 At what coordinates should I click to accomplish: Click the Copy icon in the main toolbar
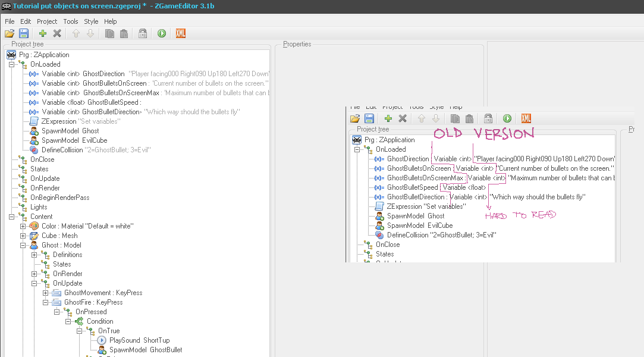pyautogui.click(x=109, y=34)
